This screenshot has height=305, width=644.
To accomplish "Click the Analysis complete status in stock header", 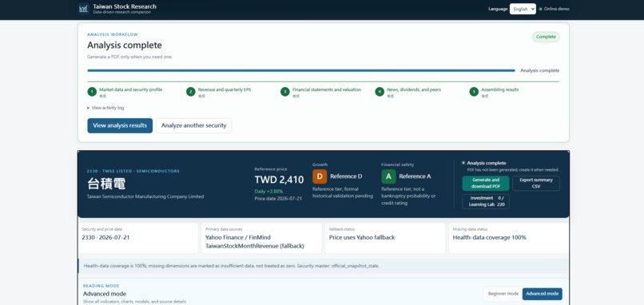I will (487, 163).
